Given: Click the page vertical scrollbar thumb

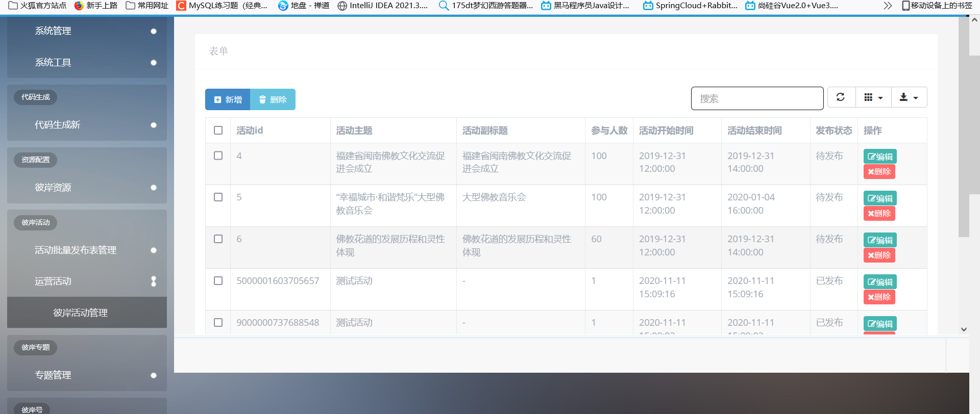Looking at the screenshot, I should click(x=974, y=124).
